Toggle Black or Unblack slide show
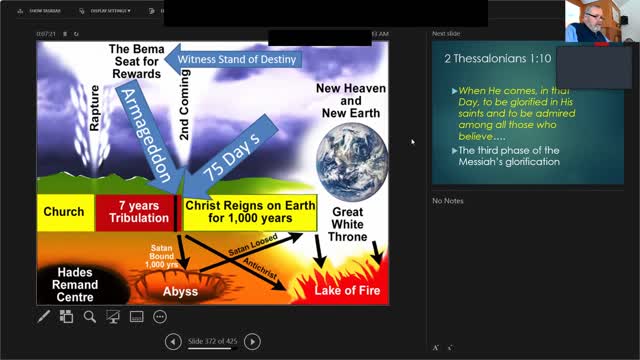Image resolution: width=640 pixels, height=360 pixels. coord(113,317)
